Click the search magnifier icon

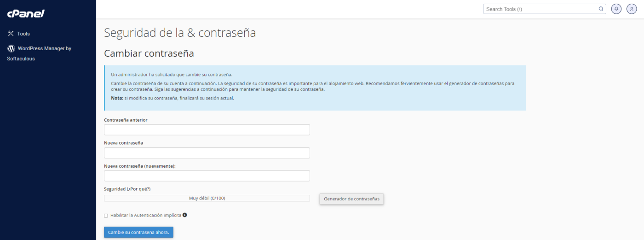(601, 9)
